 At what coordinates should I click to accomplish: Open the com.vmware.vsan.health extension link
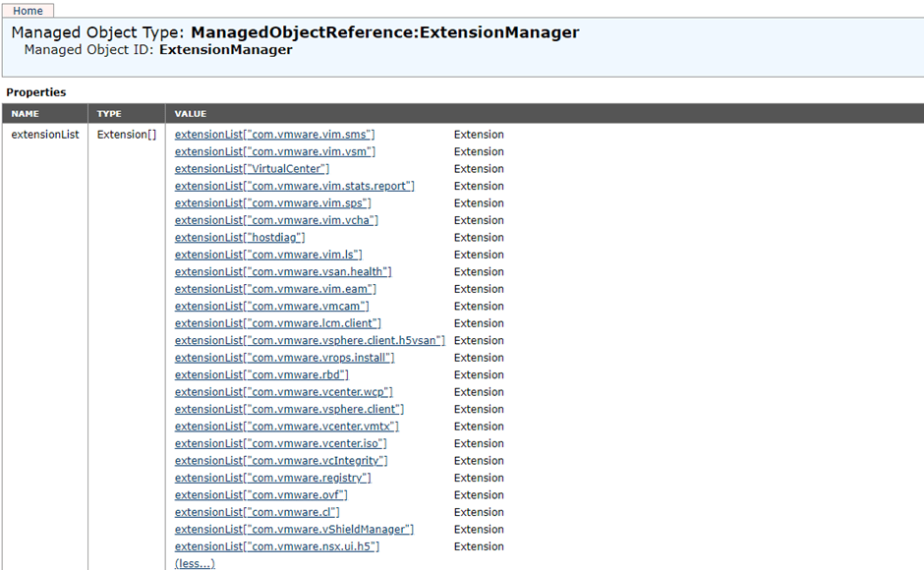(x=283, y=272)
